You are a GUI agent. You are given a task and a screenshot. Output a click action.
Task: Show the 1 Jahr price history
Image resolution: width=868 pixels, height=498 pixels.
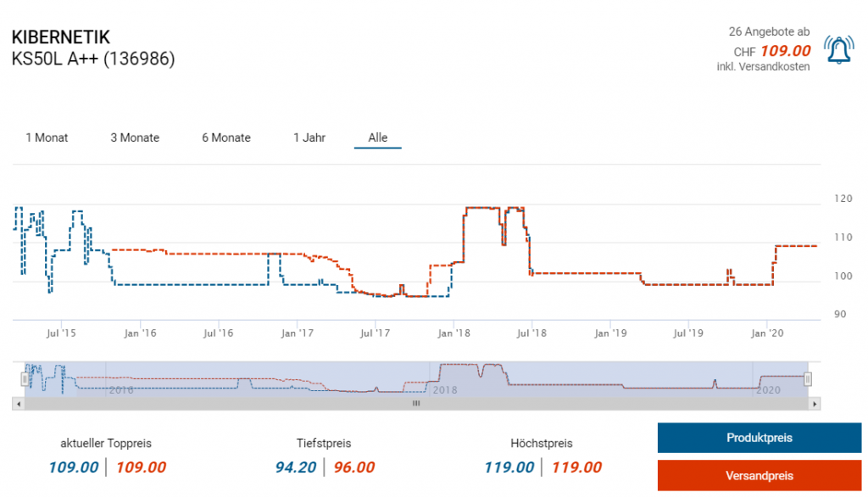[309, 137]
